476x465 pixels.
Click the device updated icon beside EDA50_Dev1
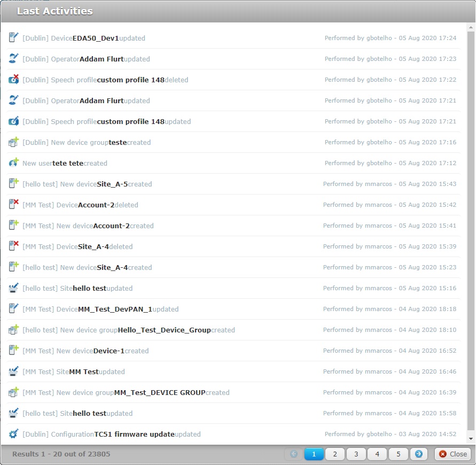13,37
